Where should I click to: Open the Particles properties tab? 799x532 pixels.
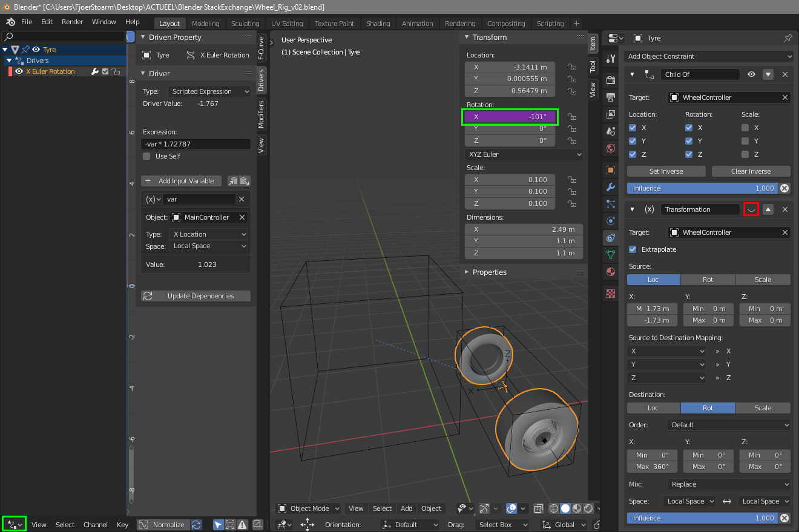coord(610,204)
